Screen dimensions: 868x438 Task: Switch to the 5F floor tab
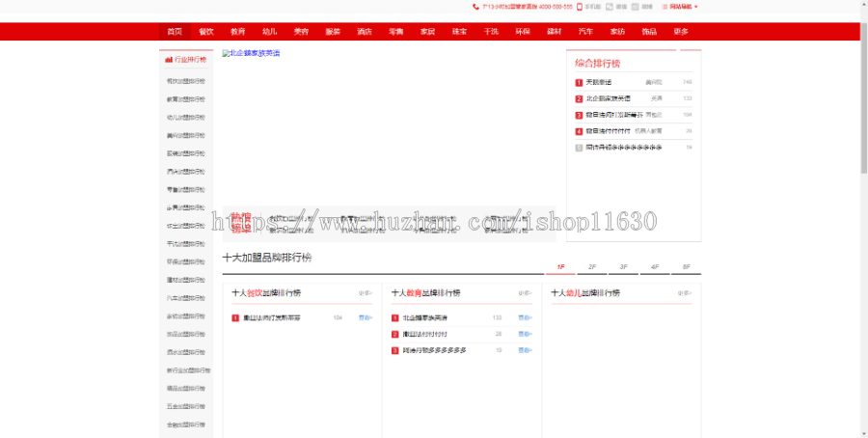(687, 267)
